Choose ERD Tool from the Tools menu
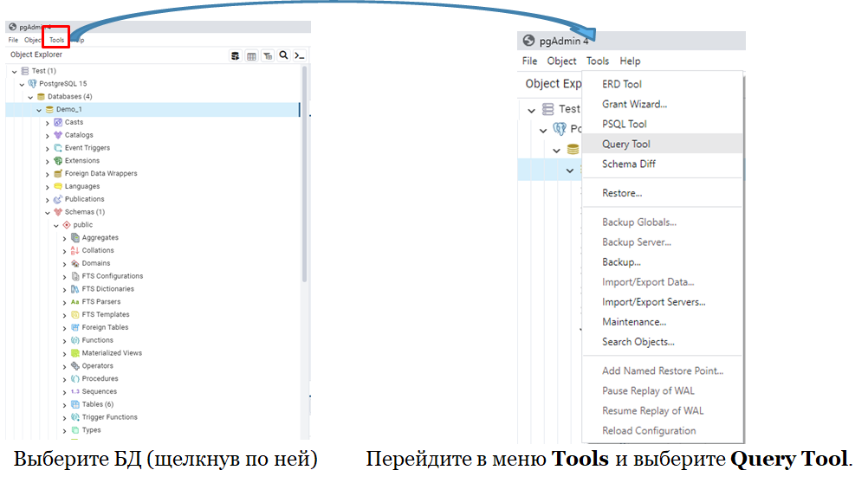 click(x=662, y=84)
